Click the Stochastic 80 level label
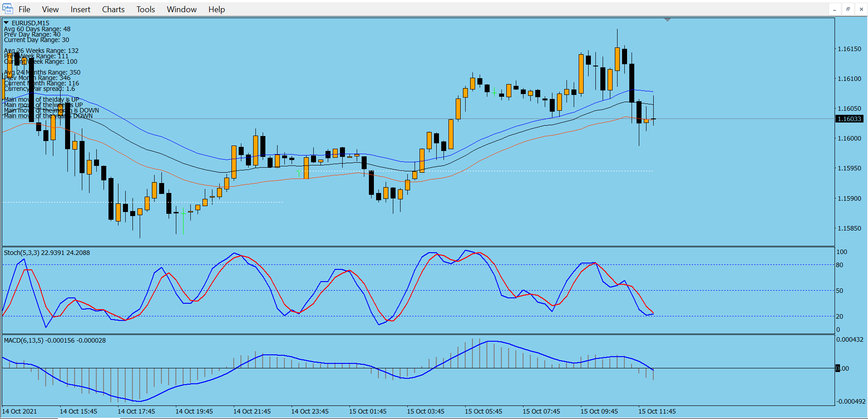 [840, 265]
